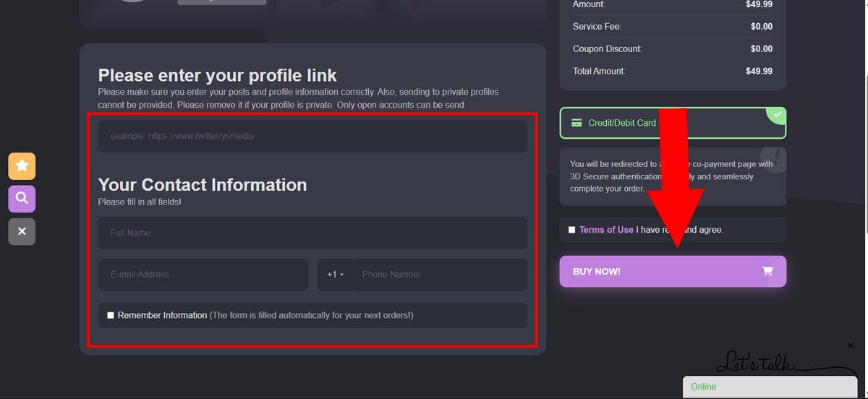Click the green checkmark badge on payment option

tap(777, 115)
